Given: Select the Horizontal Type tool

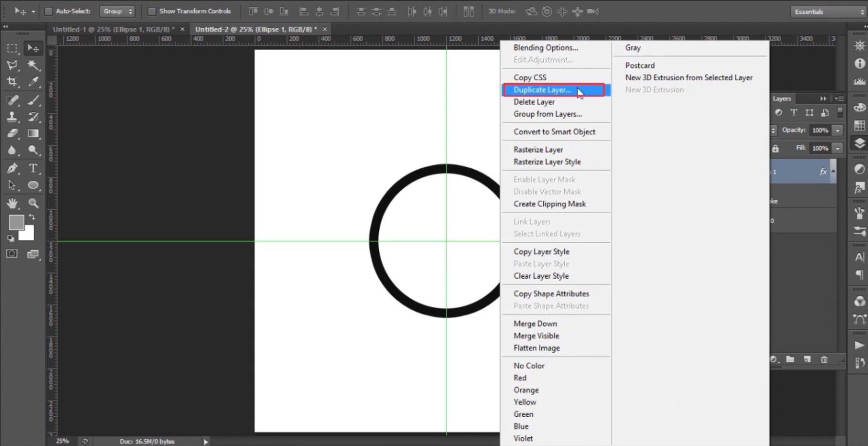Looking at the screenshot, I should (33, 169).
